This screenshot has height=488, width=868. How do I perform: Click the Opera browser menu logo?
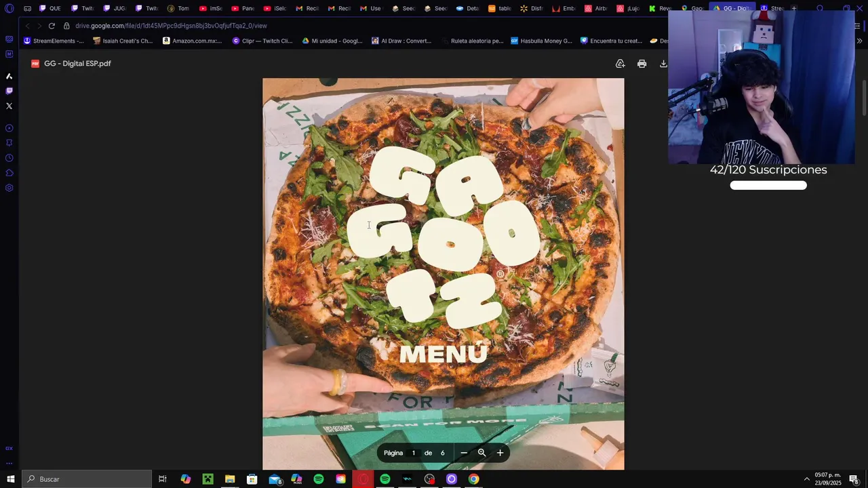click(x=9, y=9)
